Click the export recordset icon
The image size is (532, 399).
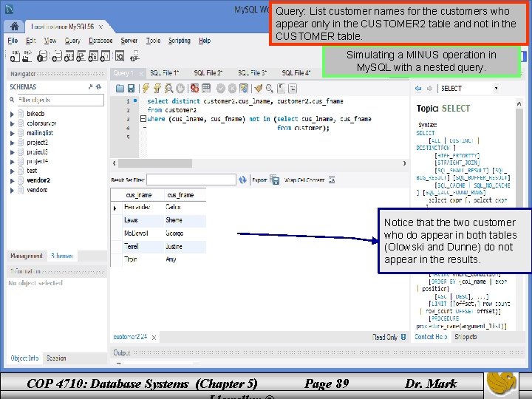click(x=274, y=180)
